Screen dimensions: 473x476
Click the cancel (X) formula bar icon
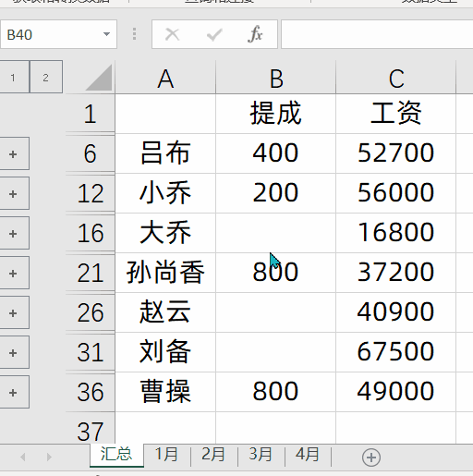point(172,34)
